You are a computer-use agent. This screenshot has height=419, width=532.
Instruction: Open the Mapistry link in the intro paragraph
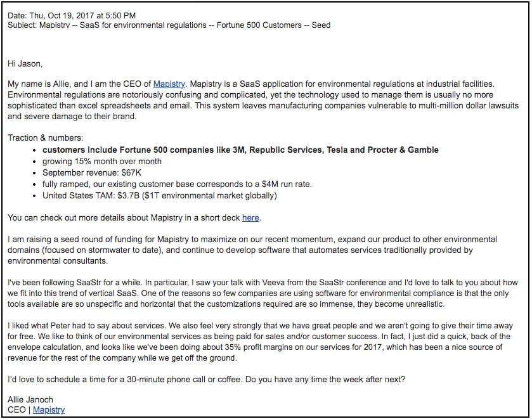click(x=169, y=84)
